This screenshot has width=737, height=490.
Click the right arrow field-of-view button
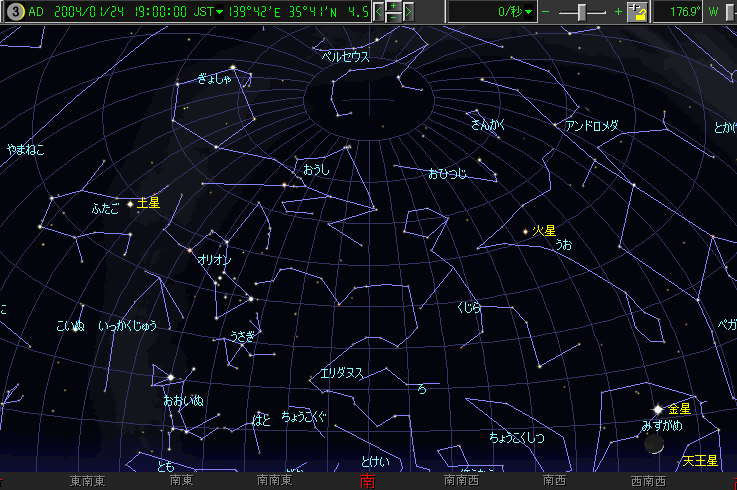pos(409,12)
